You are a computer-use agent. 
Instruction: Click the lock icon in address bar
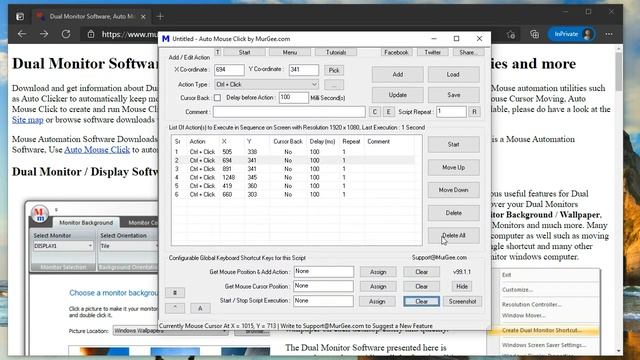pos(91,34)
